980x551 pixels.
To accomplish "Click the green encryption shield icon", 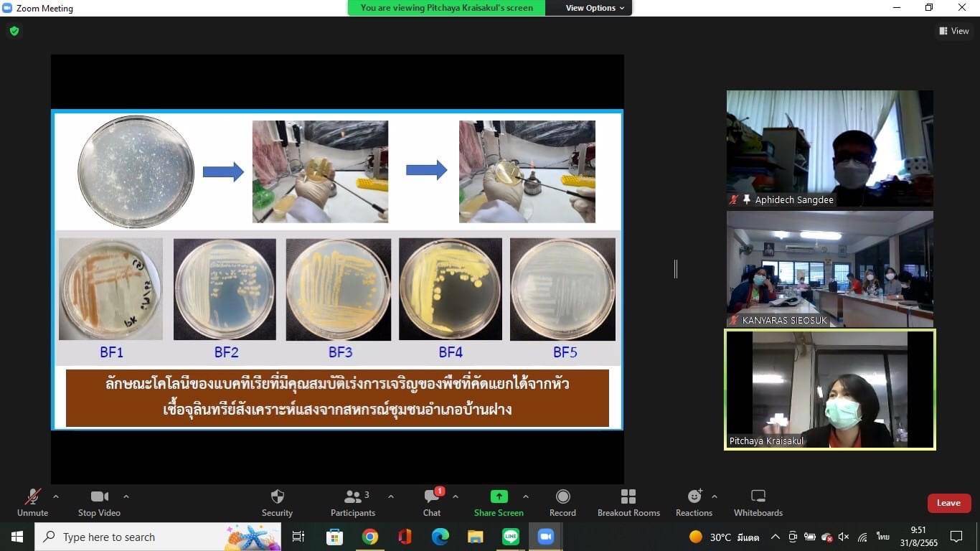I will (x=14, y=31).
